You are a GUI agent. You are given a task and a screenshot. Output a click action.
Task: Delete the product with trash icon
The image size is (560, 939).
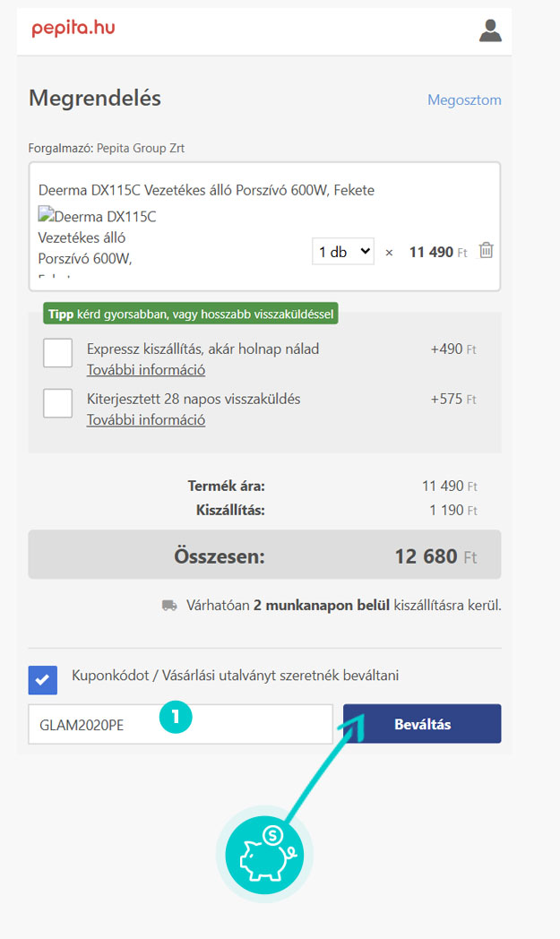coord(486,250)
